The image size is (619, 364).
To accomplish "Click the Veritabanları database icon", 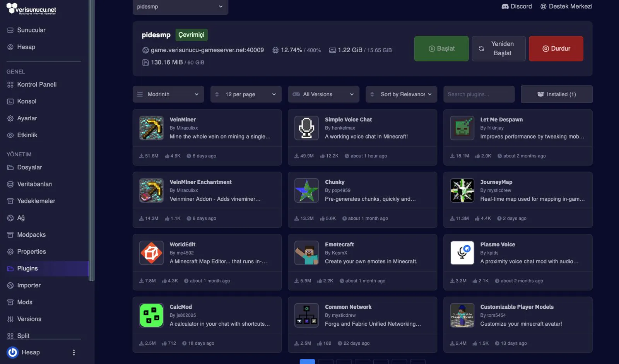I will tap(10, 185).
